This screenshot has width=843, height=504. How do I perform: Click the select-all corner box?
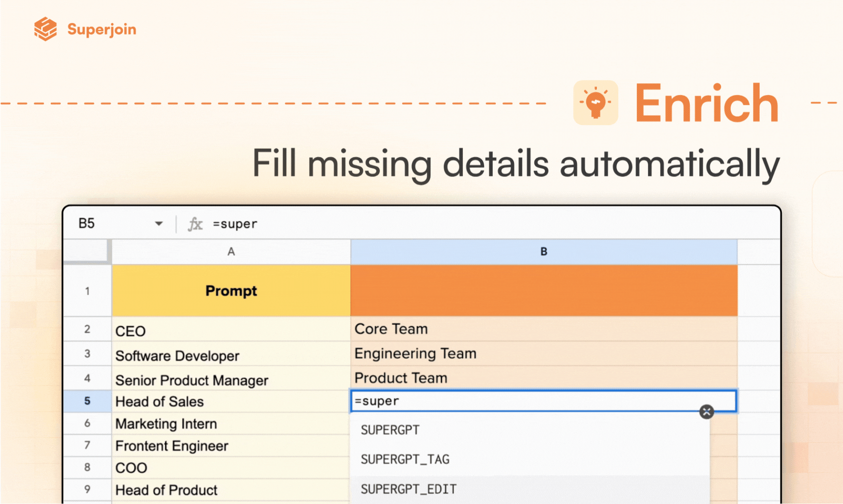[x=87, y=251]
